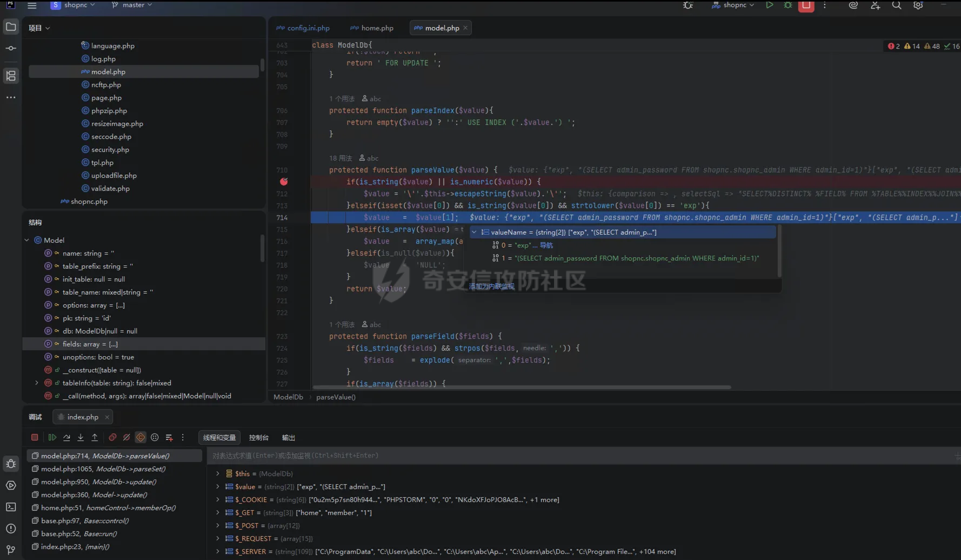
Task: Open the master branch dropdown
Action: (x=132, y=5)
